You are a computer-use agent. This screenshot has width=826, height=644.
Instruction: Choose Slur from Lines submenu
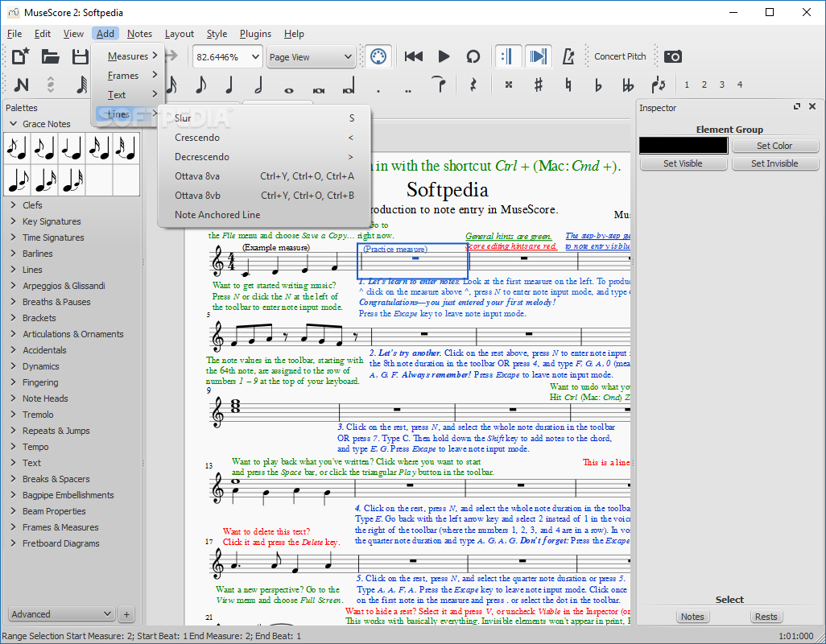coord(264,118)
